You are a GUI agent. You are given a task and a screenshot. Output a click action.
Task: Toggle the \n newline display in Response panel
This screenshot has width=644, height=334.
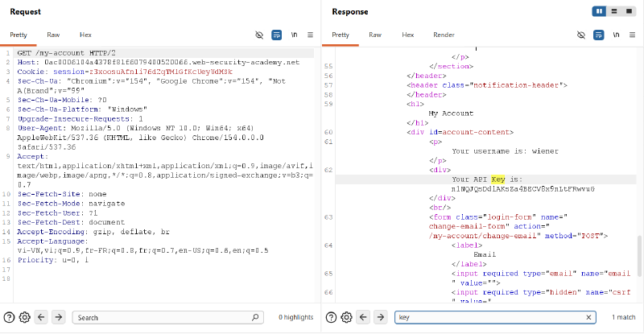[616, 35]
